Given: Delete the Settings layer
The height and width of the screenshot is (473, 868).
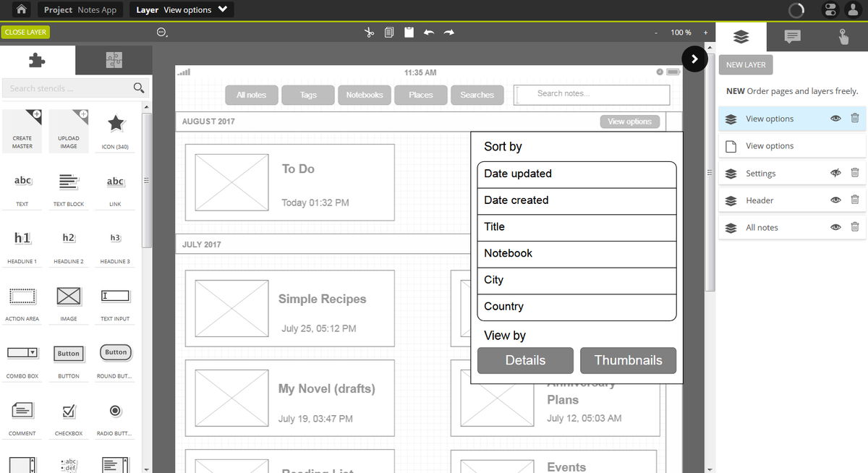Looking at the screenshot, I should pyautogui.click(x=855, y=173).
